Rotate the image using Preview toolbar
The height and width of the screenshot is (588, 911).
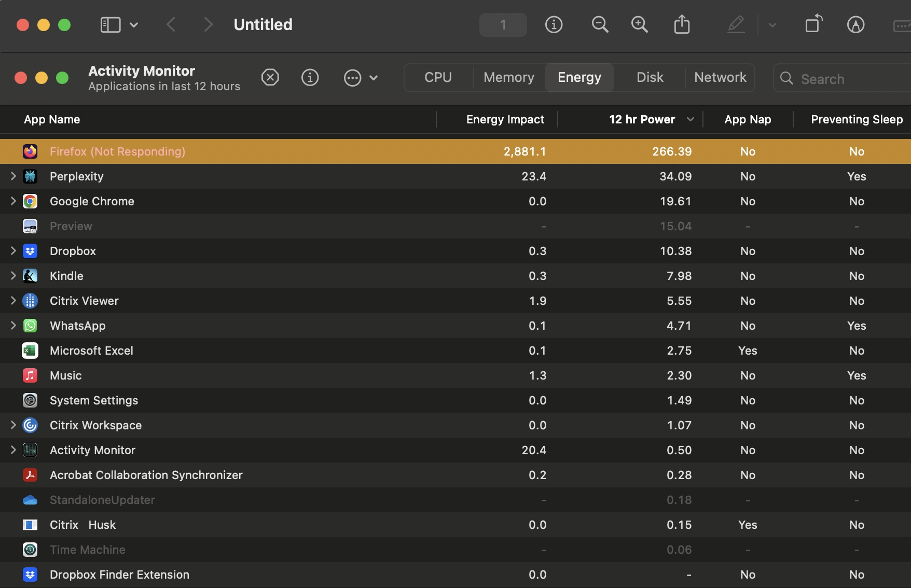point(813,24)
